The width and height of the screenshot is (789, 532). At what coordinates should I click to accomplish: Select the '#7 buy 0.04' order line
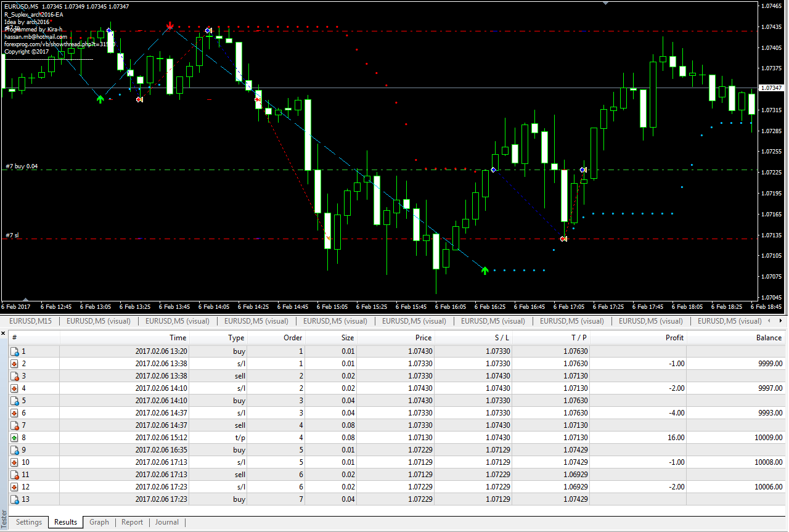22,166
